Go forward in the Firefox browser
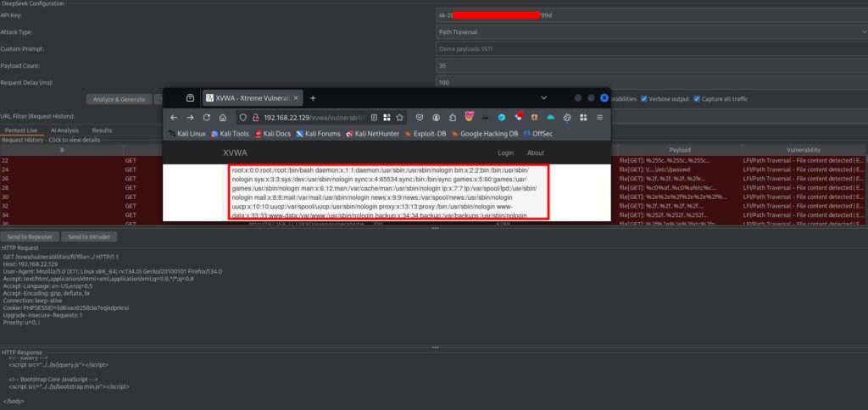This screenshot has height=410, width=868. 190,117
